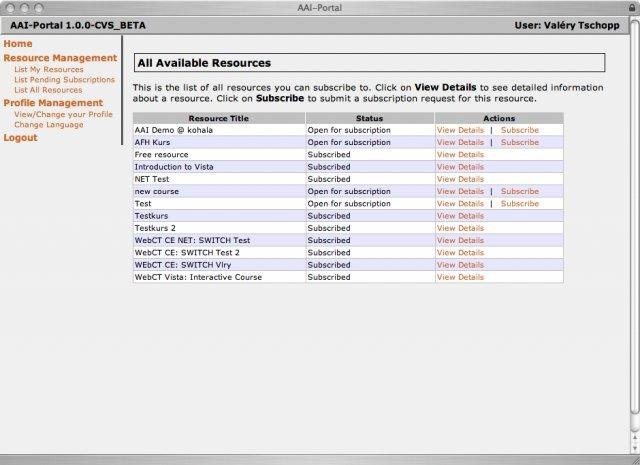Click 'Subscribed' status of NET Test
Viewport: 640px width, 465px height.
click(329, 179)
